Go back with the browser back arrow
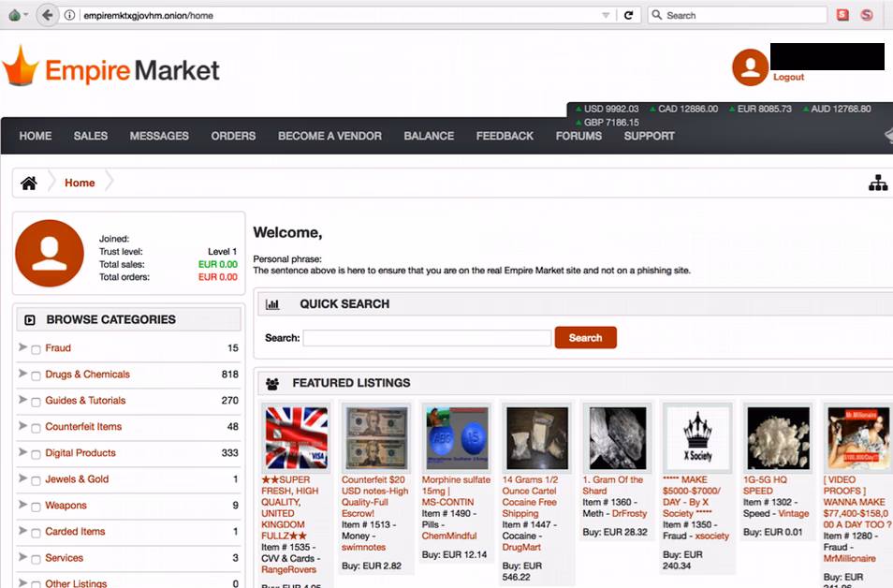The image size is (893, 588). 47,15
